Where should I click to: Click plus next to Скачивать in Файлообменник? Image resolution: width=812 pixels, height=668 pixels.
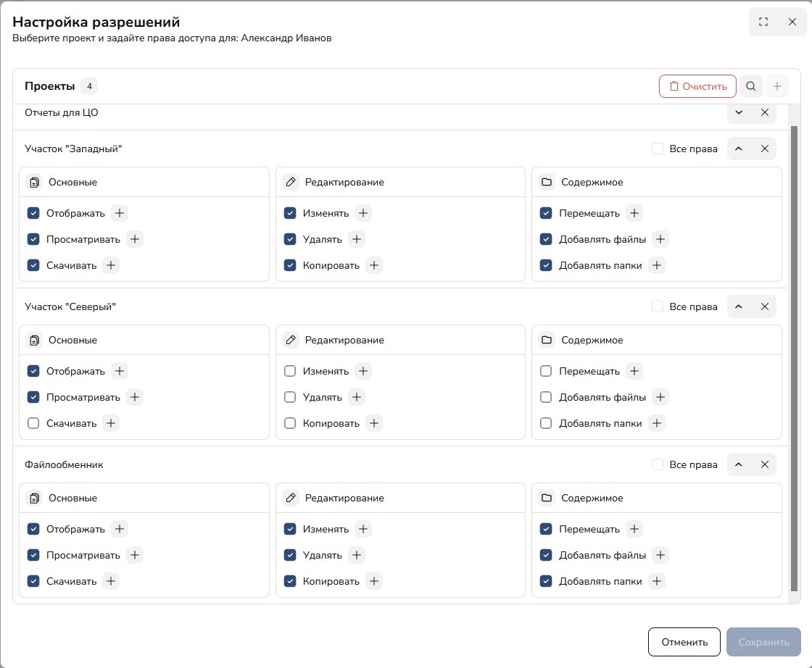pyautogui.click(x=111, y=581)
